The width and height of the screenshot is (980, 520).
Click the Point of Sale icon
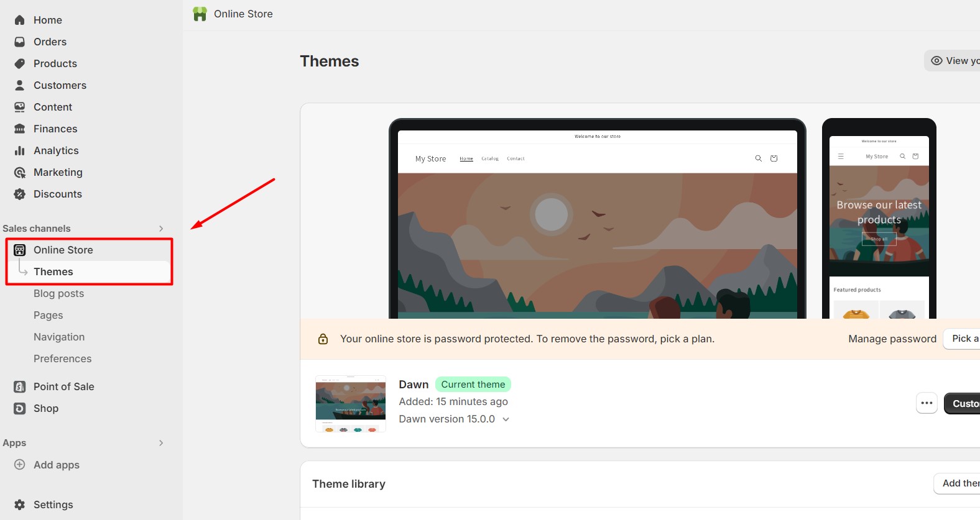(x=20, y=386)
